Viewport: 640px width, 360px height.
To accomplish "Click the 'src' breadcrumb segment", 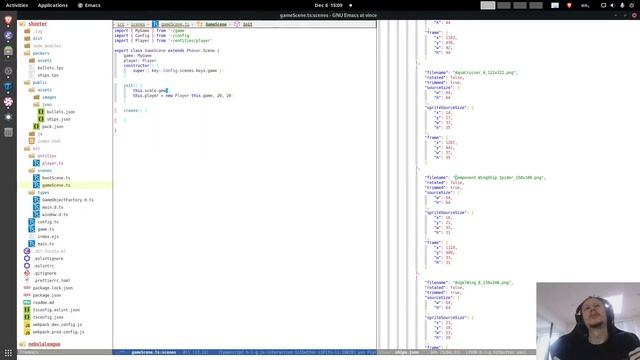I will coord(121,25).
